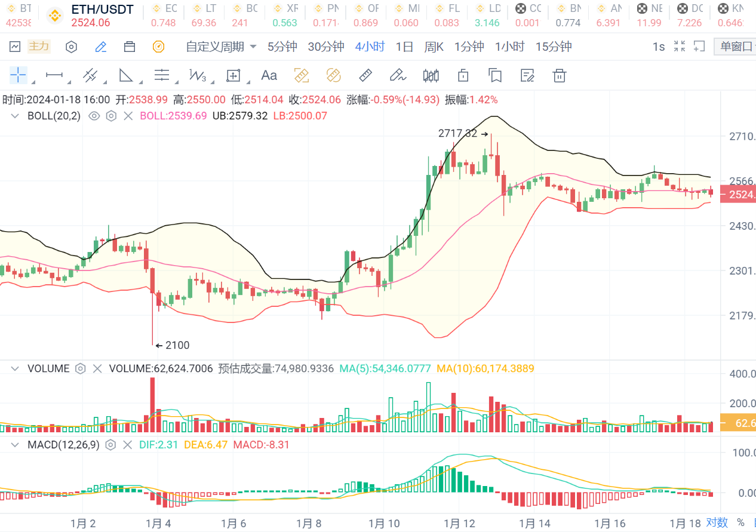Image resolution: width=756 pixels, height=532 pixels.
Task: Click the first orange magnet ruler icon
Action: 302,75
